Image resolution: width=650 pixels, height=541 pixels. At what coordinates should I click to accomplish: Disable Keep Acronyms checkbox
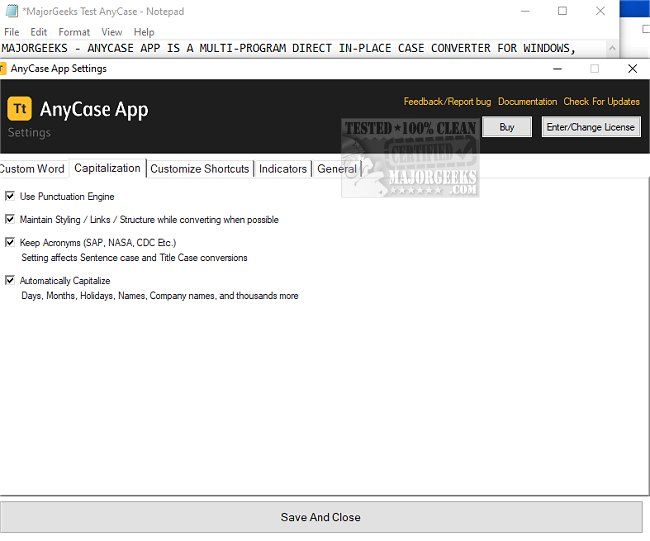pos(10,242)
